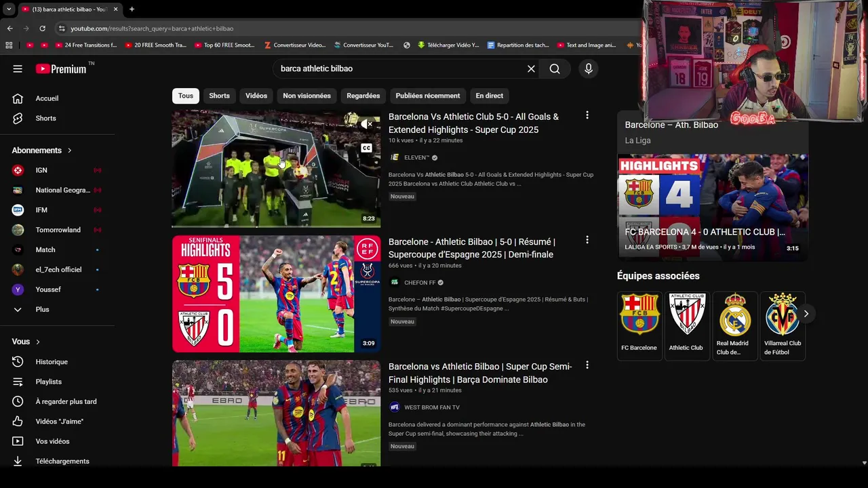Select the Non visionnées filter chip
868x488 pixels.
(x=307, y=96)
